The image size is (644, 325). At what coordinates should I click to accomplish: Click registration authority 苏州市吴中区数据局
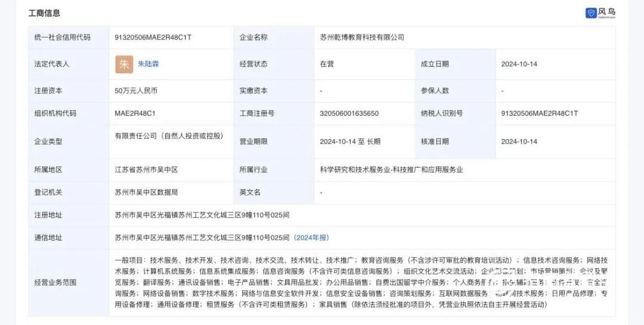point(146,192)
